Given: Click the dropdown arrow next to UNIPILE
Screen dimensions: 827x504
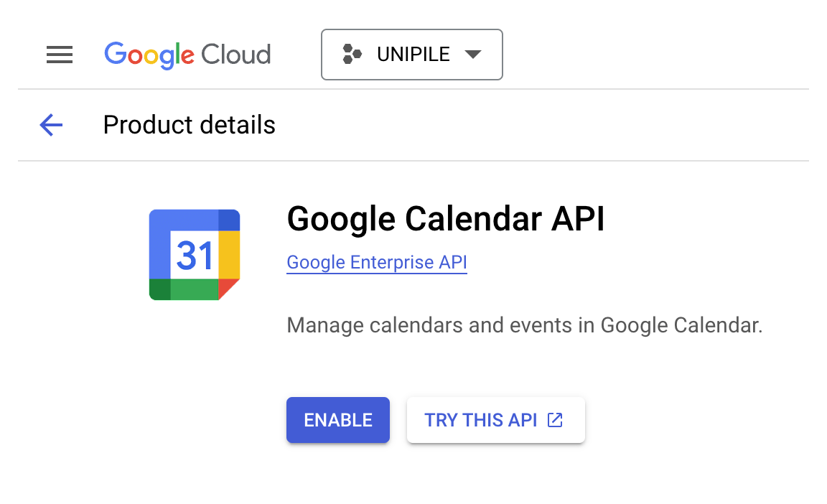Looking at the screenshot, I should (473, 54).
